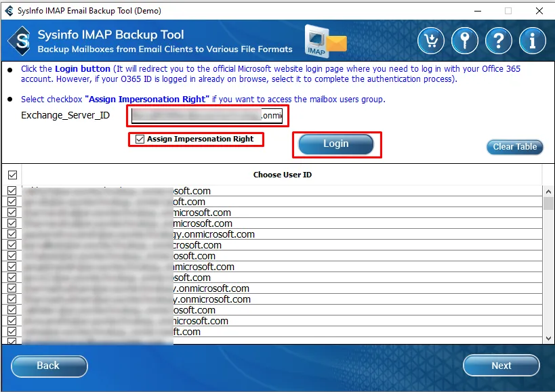
Task: Select the user row ending 'nicrosoft.com'
Action: (282, 321)
